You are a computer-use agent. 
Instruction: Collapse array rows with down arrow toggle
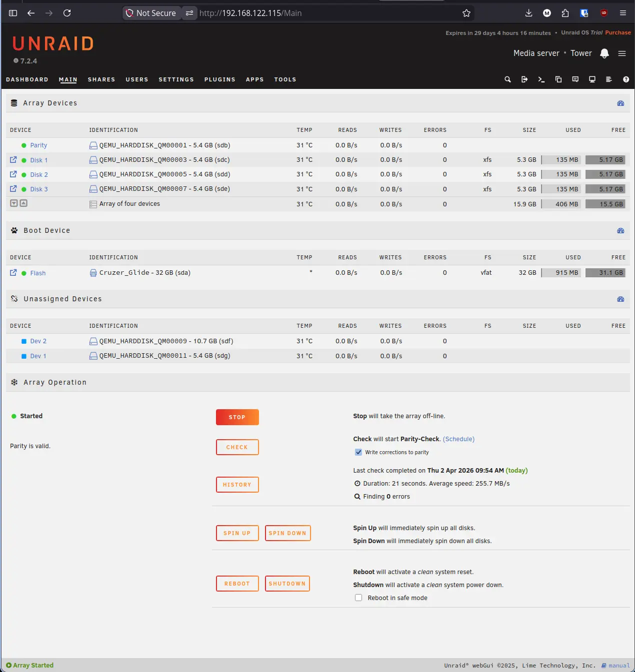coord(14,203)
